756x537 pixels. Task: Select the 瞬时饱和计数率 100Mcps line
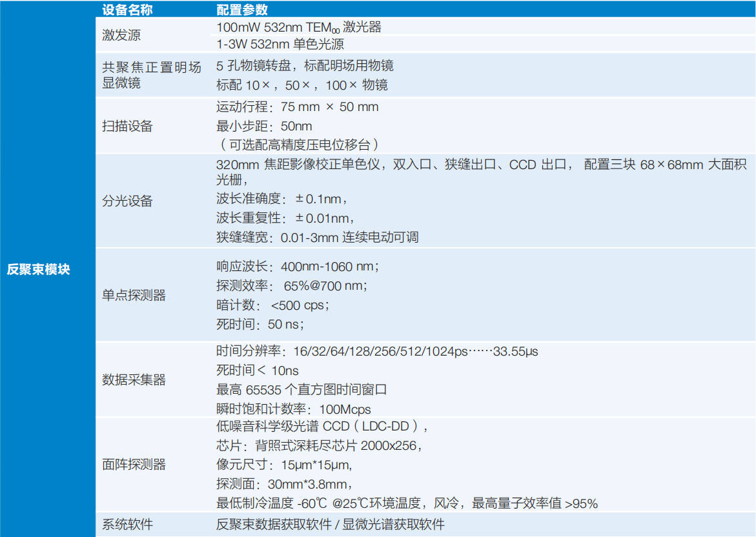[x=293, y=409]
